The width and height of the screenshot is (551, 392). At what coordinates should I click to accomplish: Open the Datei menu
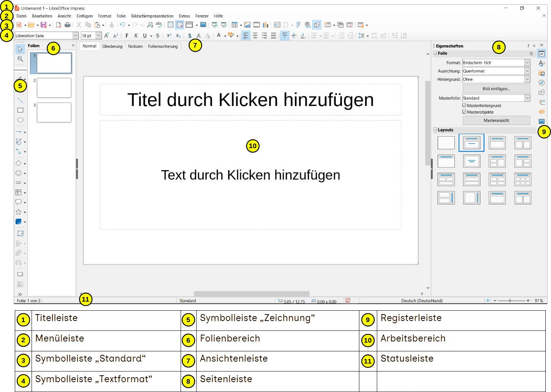pyautogui.click(x=21, y=16)
